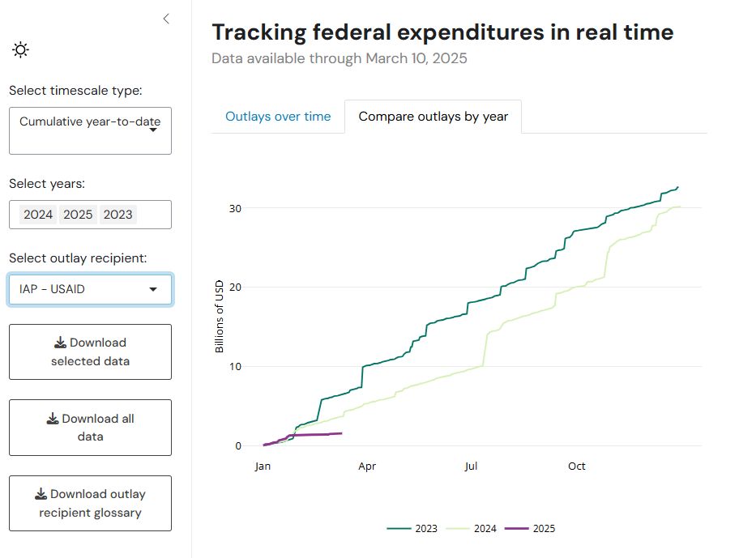Click the 2024 year tag

click(38, 215)
